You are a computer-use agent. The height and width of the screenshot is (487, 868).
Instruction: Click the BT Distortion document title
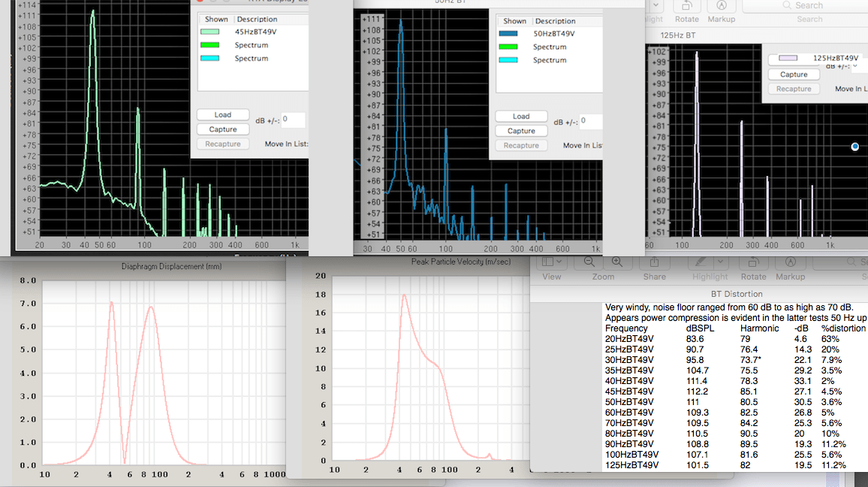[737, 294]
